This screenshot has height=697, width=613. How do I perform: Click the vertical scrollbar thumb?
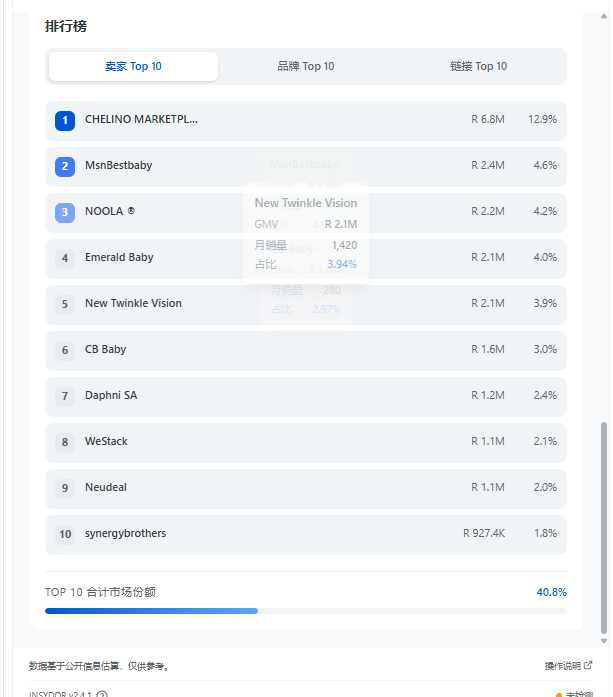click(x=604, y=528)
